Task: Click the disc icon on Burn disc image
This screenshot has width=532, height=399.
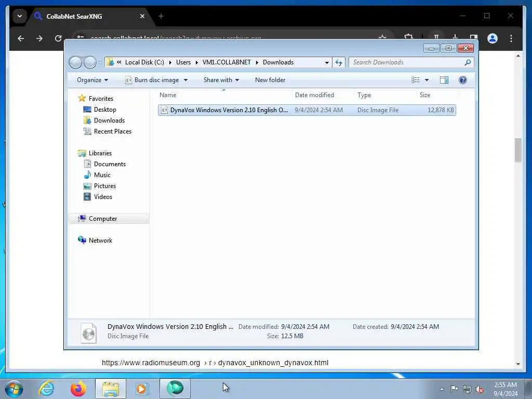Action: (x=128, y=80)
